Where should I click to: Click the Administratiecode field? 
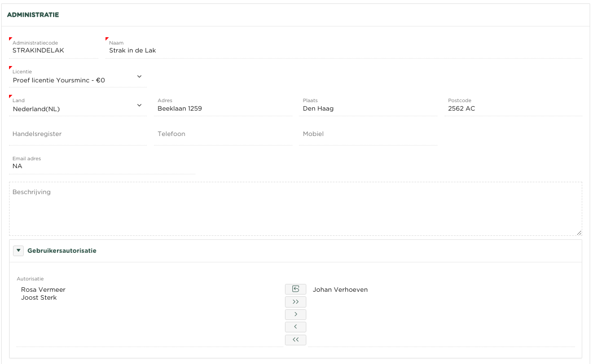53,50
